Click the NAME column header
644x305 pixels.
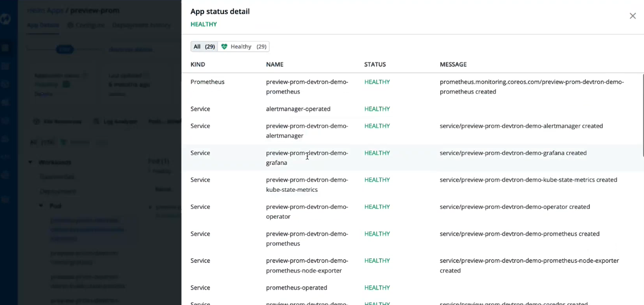(274, 64)
